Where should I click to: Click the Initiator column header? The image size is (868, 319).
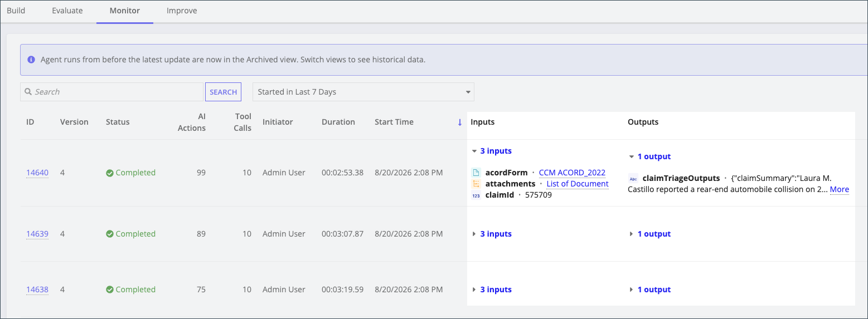278,122
